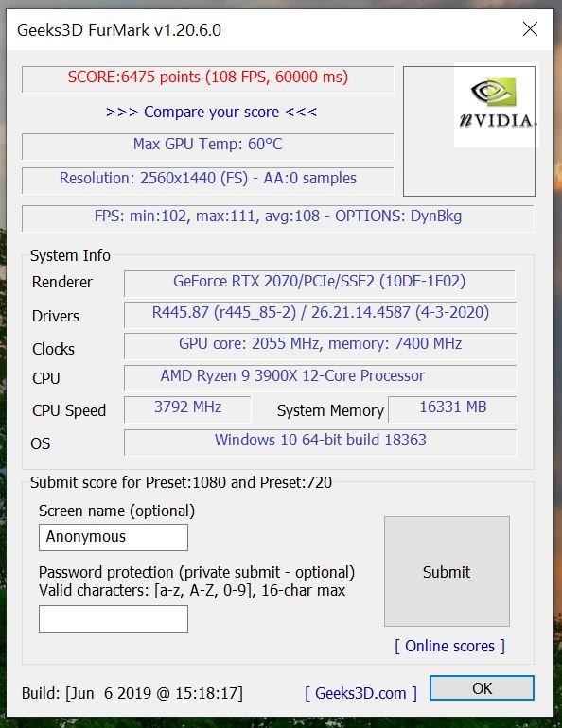This screenshot has height=728, width=562.
Task: Click the empty password protection field
Action: click(114, 619)
